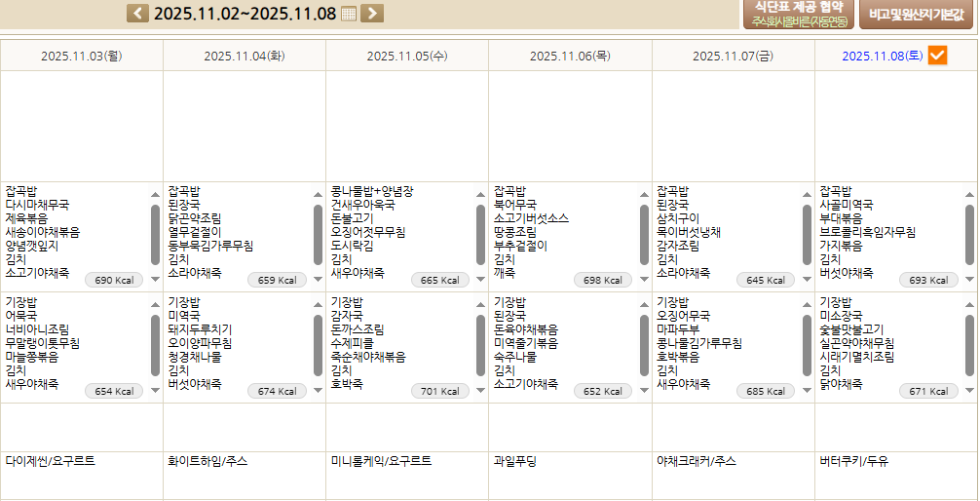Click scrollbar thumb in Saturday's 잡곡밥 menu
This screenshot has height=501, width=980.
969,234
